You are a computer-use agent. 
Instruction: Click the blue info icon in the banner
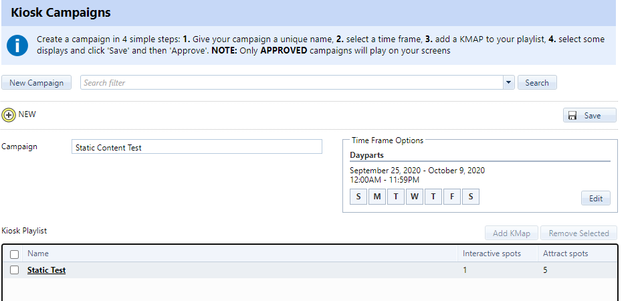[17, 45]
